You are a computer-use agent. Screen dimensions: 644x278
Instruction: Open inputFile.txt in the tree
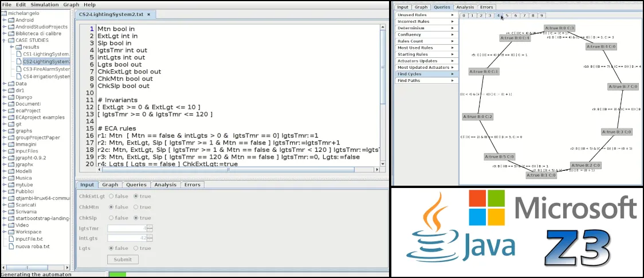29,238
